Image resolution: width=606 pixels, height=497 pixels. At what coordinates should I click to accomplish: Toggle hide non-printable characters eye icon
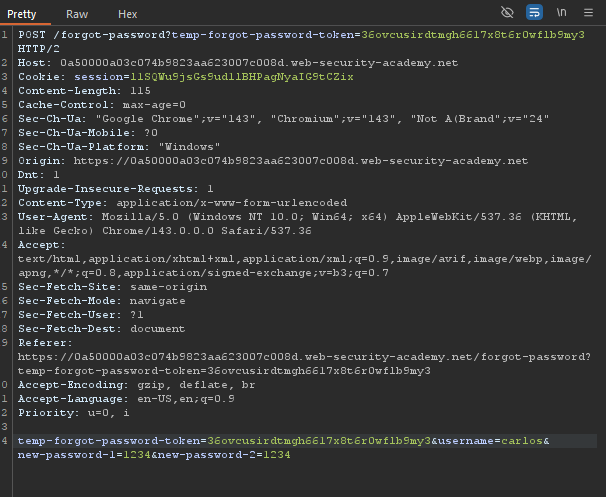[507, 12]
